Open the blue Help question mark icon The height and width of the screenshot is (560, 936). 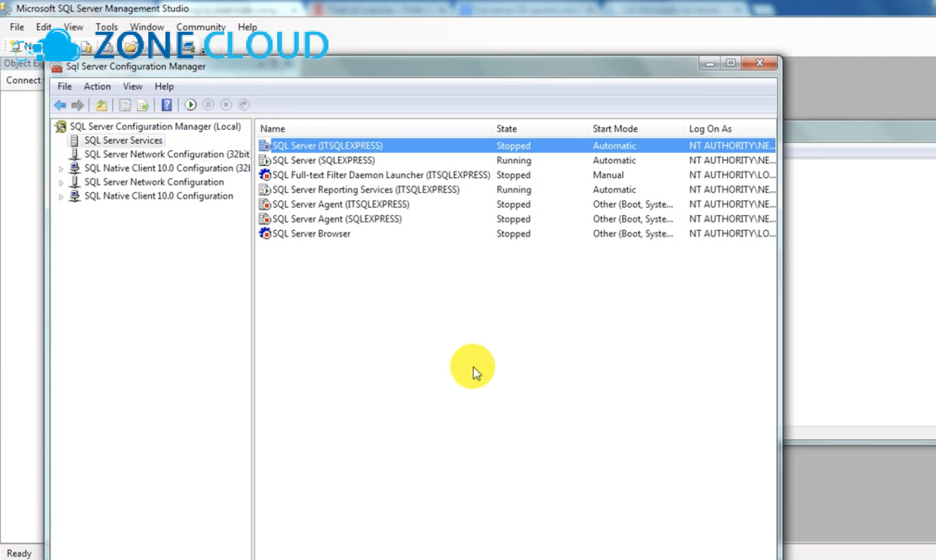166,105
